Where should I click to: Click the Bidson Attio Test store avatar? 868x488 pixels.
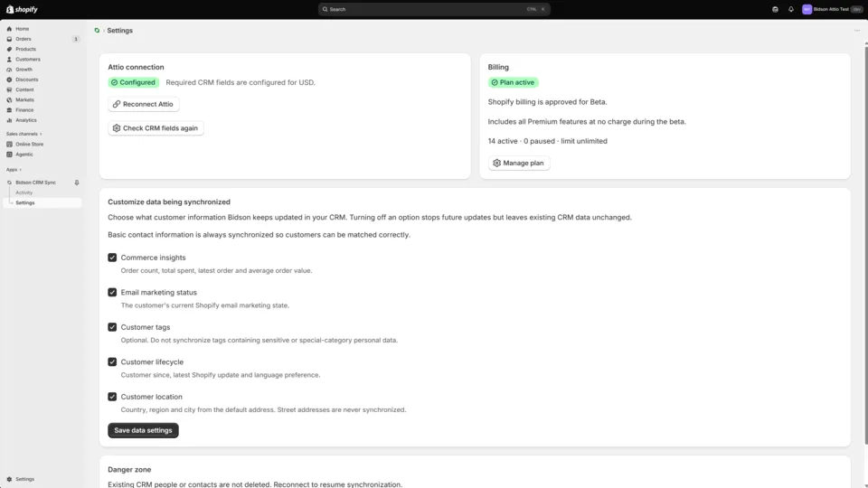(x=807, y=9)
